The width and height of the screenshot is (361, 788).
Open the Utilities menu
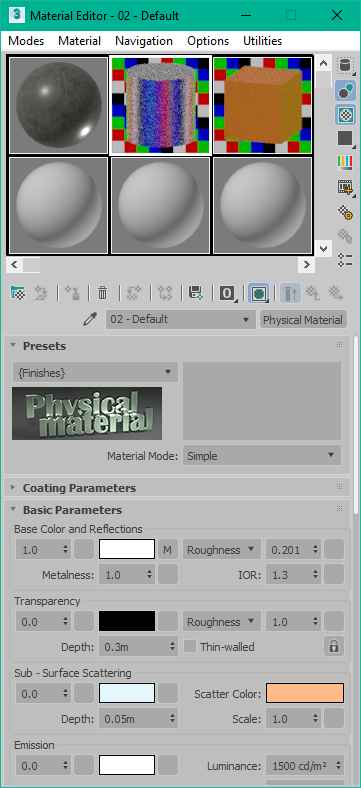[262, 41]
